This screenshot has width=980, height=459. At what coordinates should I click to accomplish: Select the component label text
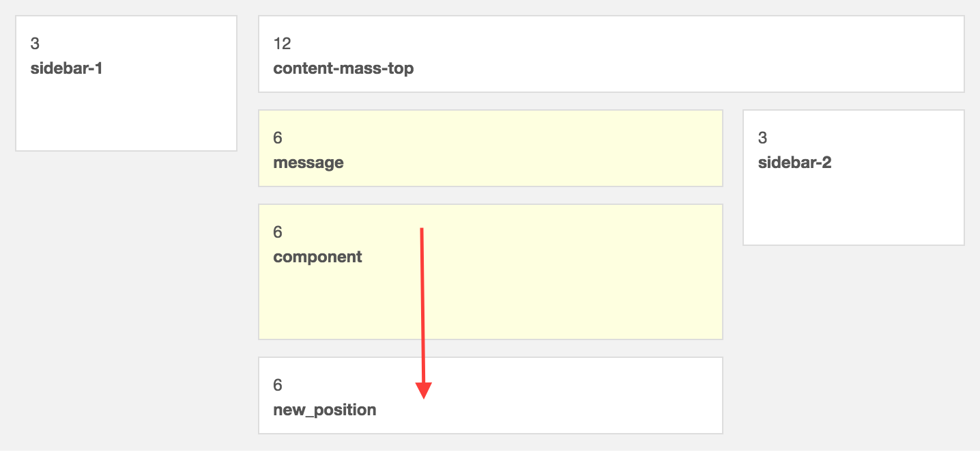point(317,257)
